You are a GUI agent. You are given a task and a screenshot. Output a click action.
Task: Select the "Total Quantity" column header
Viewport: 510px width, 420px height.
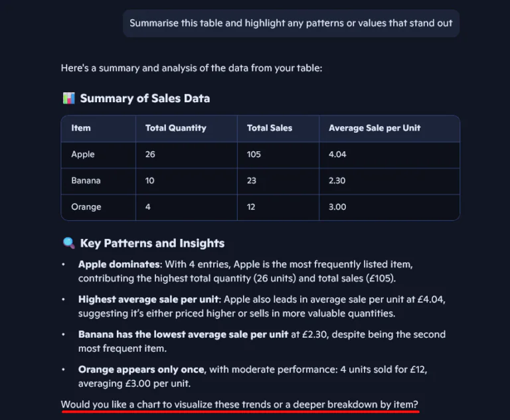click(175, 128)
